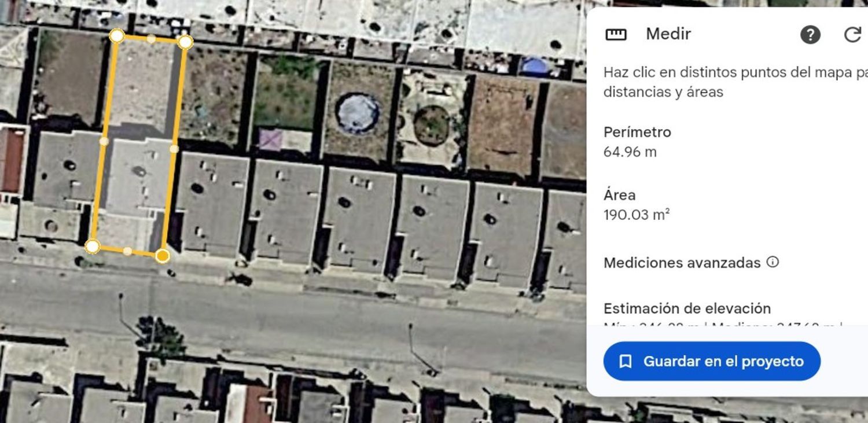Select the top-left polygon vertex
The image size is (868, 423).
pos(117,36)
